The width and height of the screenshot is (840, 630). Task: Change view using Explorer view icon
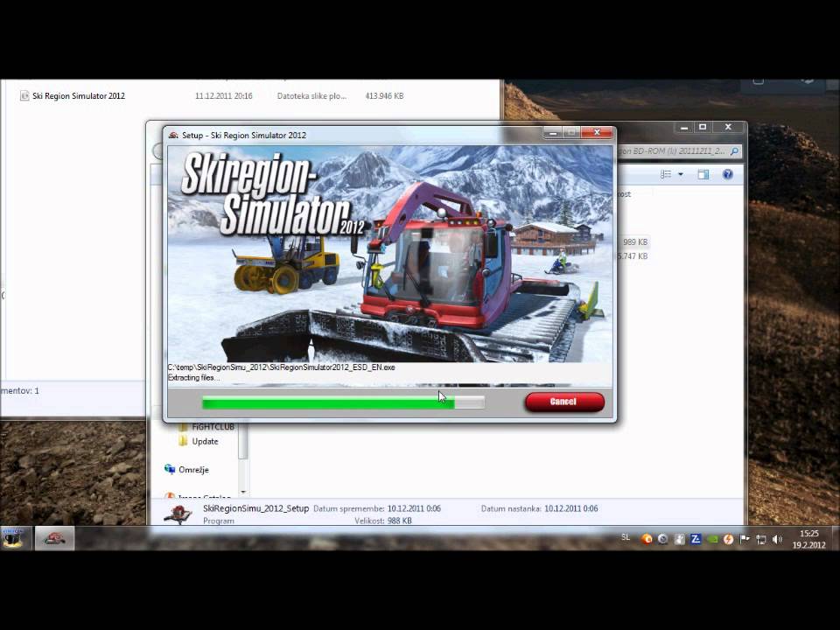(x=666, y=175)
